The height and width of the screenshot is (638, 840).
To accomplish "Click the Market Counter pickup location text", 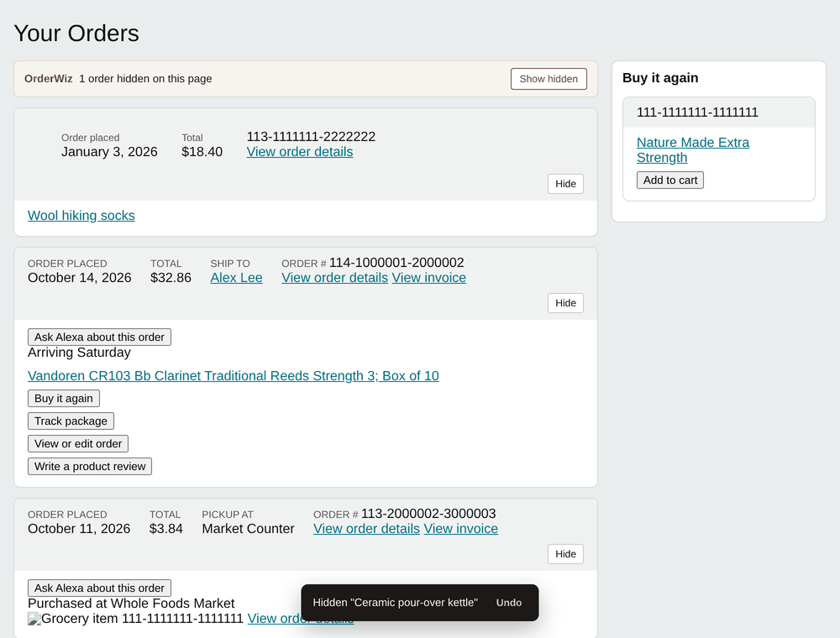I will pos(248,529).
